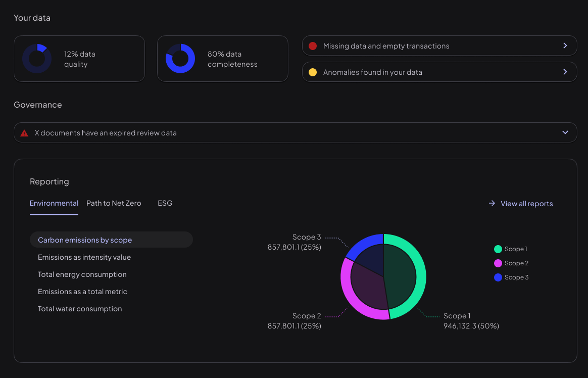Click the green Scope 1 legend swatch

(x=498, y=249)
